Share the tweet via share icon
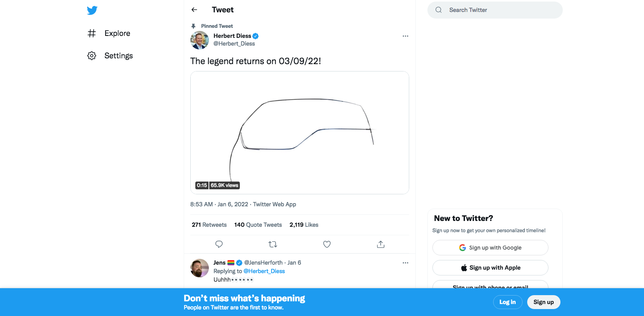 (x=381, y=244)
